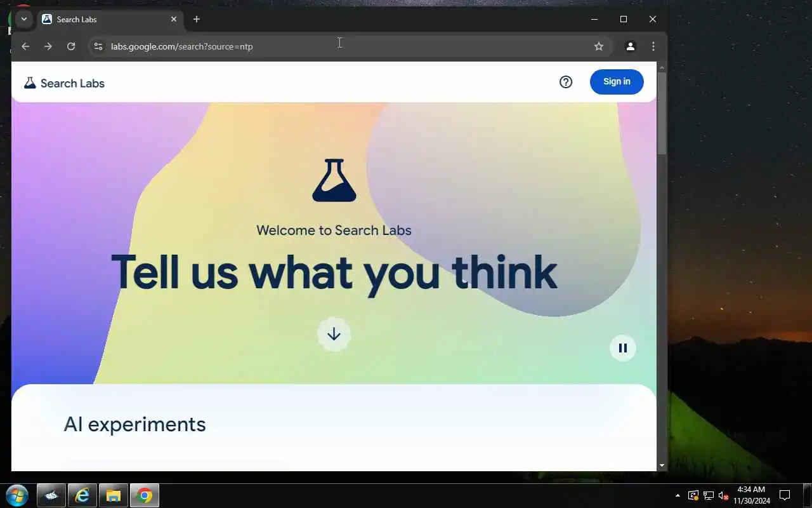Click the Sign in button
This screenshot has width=812, height=508.
[x=617, y=81]
